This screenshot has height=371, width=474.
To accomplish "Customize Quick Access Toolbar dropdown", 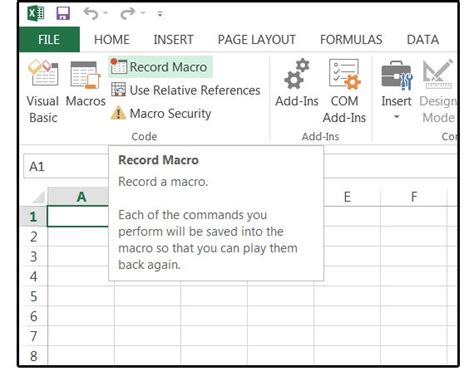I will 160,14.
